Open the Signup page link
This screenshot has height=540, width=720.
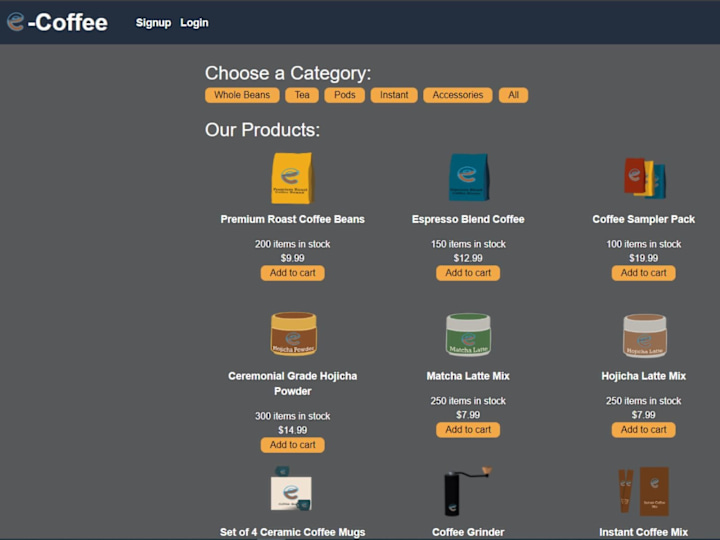(x=153, y=22)
